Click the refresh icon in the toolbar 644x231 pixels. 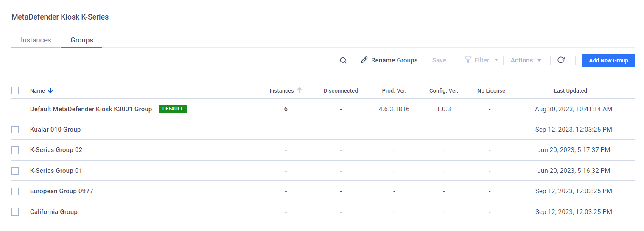tap(561, 60)
